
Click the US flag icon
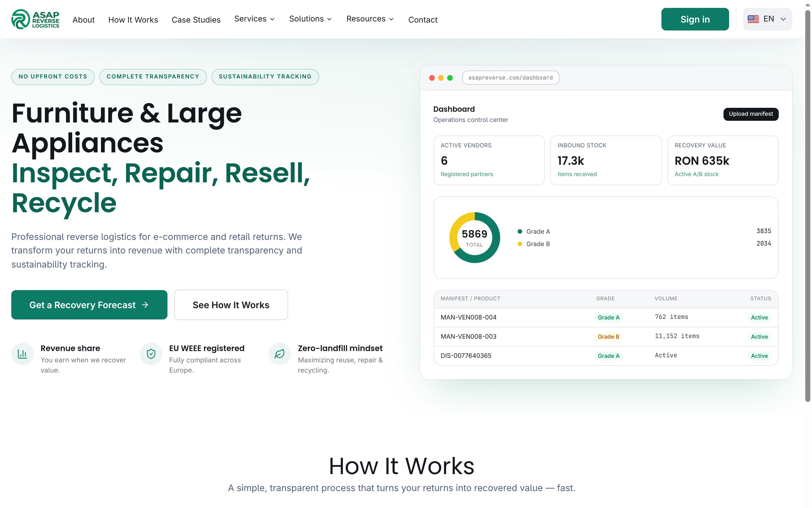coord(753,19)
